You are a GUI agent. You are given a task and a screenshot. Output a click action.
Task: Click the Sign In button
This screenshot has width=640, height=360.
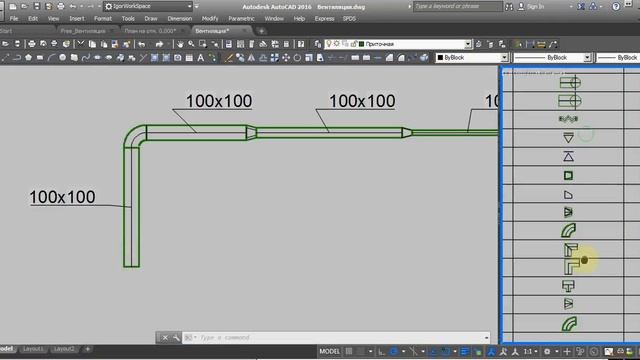point(531,7)
